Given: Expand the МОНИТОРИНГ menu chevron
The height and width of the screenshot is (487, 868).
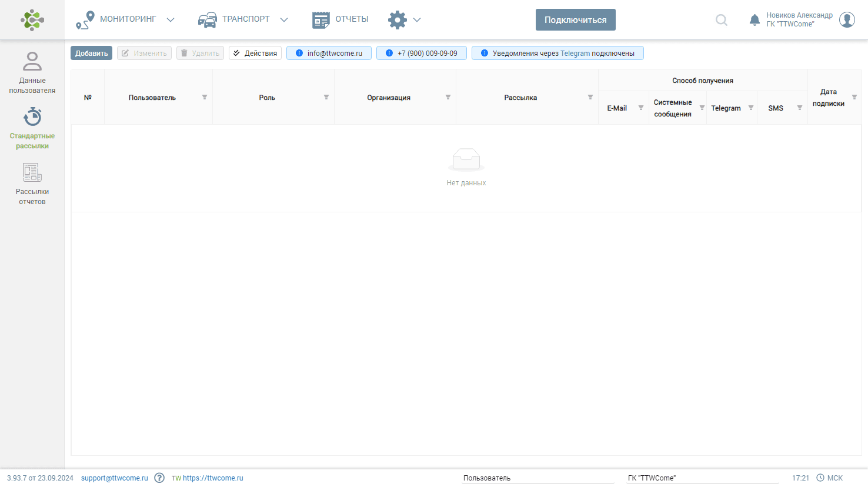Looking at the screenshot, I should click(171, 20).
